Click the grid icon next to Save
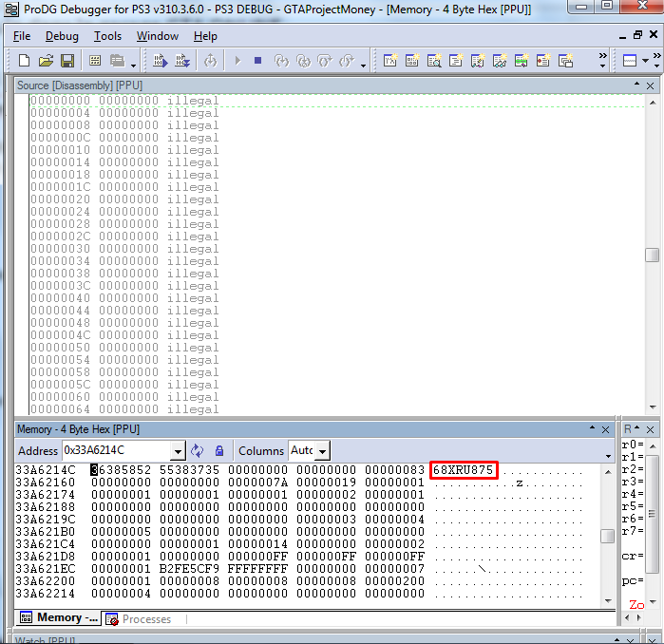Screen dimensions: 664x644 point(95,61)
